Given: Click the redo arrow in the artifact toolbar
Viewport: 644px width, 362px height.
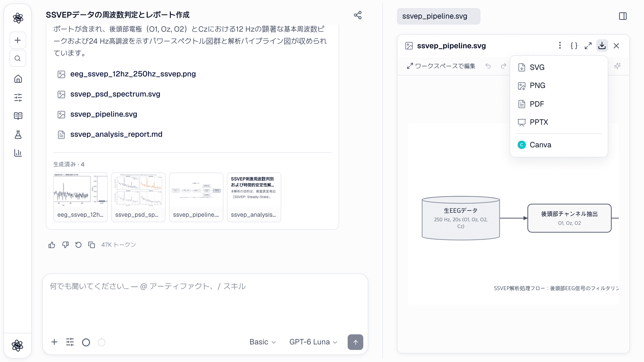Looking at the screenshot, I should 503,66.
